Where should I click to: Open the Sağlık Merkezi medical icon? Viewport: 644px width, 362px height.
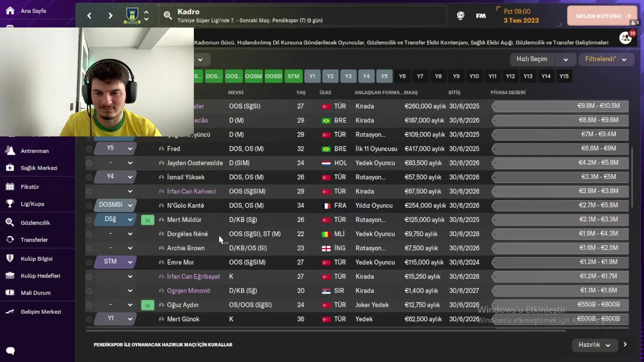10,168
